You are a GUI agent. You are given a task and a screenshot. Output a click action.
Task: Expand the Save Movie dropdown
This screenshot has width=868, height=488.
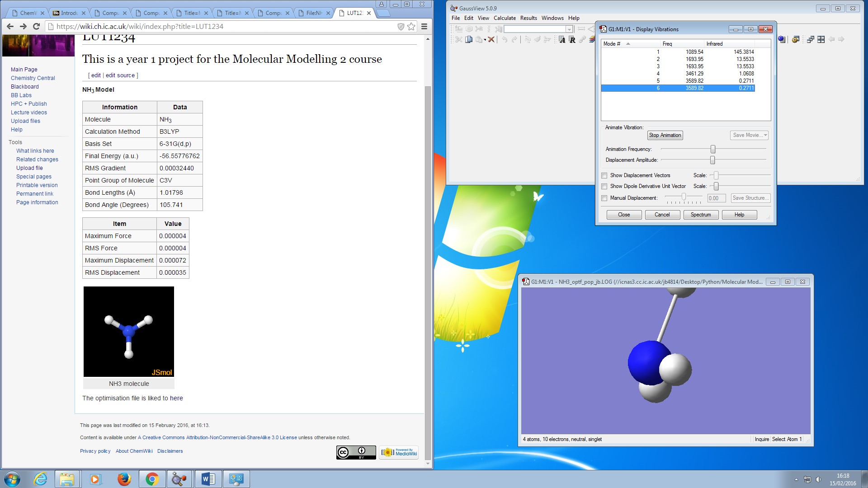(x=765, y=135)
